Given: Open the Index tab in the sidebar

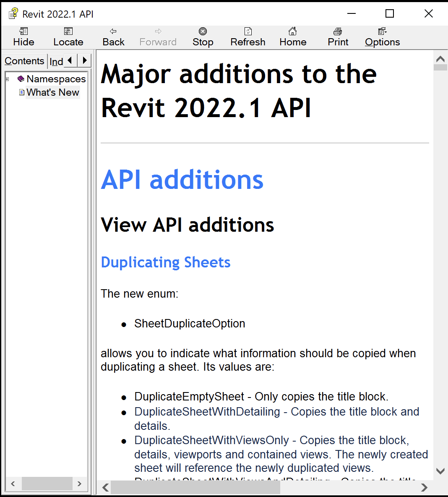Looking at the screenshot, I should [56, 62].
